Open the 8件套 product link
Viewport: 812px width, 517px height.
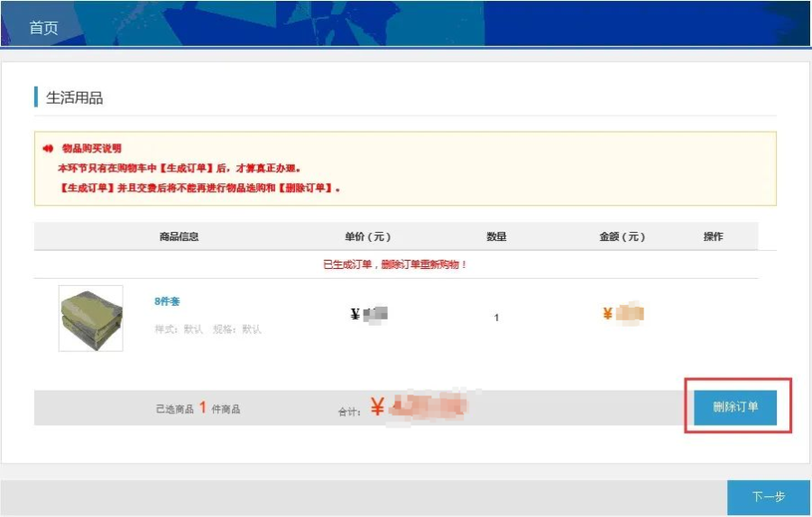pos(167,301)
